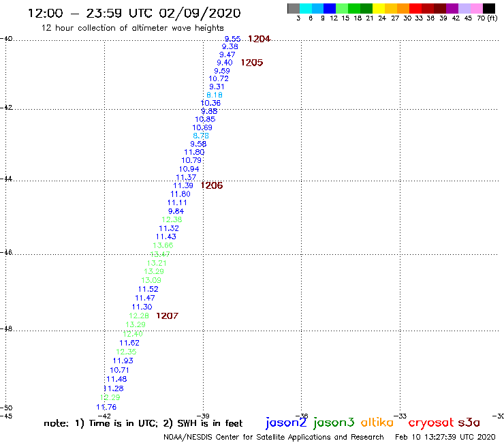Click the 10.94 wave height value
The image size is (504, 443).
[189, 169]
